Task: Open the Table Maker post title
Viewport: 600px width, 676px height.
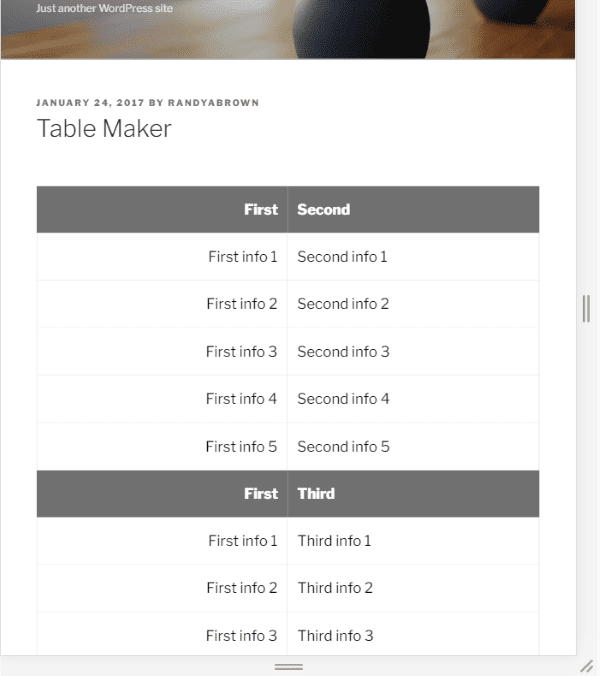Action: 104,128
